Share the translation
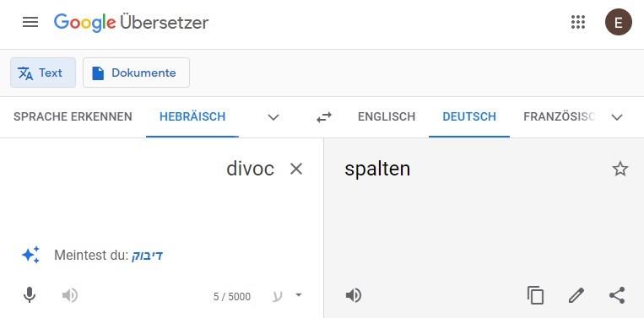 (617, 295)
